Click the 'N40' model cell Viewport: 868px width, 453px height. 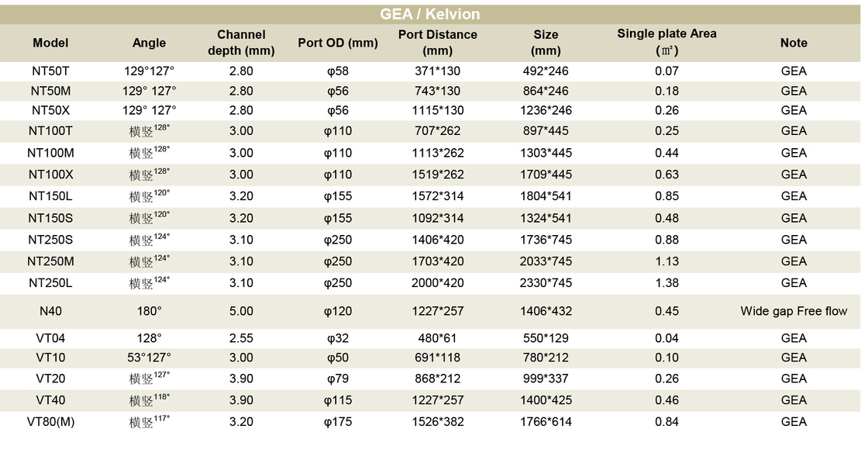(50, 311)
